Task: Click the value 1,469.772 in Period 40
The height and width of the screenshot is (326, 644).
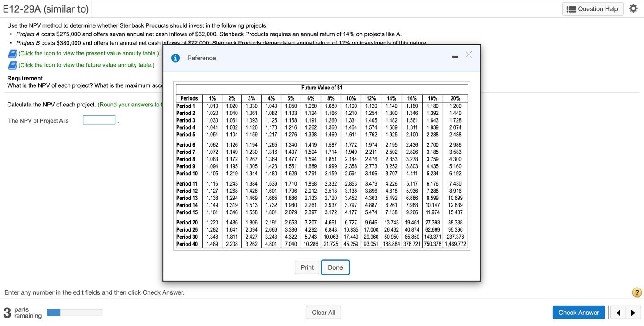Action: [x=455, y=244]
